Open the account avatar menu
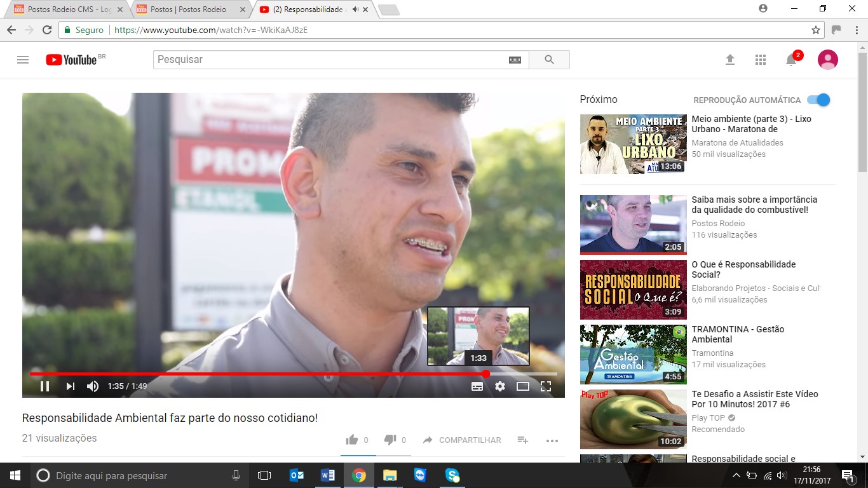The width and height of the screenshot is (868, 488). click(x=827, y=60)
